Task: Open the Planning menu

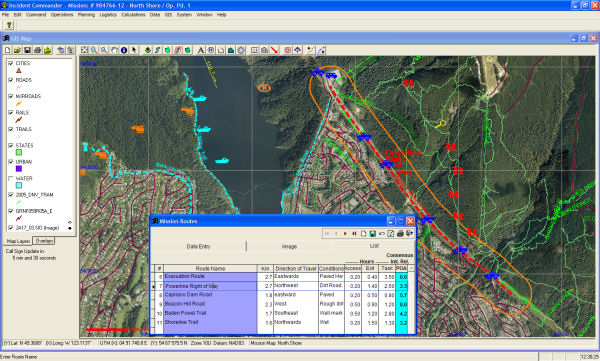Action: [x=86, y=15]
